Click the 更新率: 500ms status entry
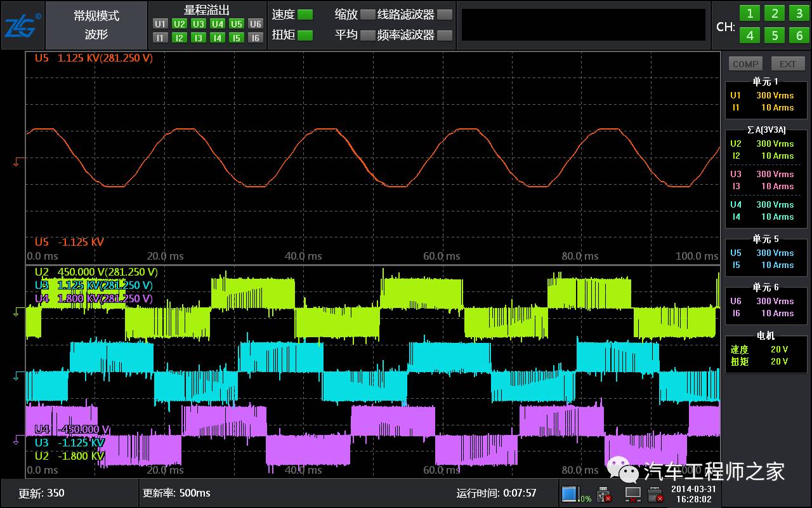812x508 pixels. pos(176,493)
